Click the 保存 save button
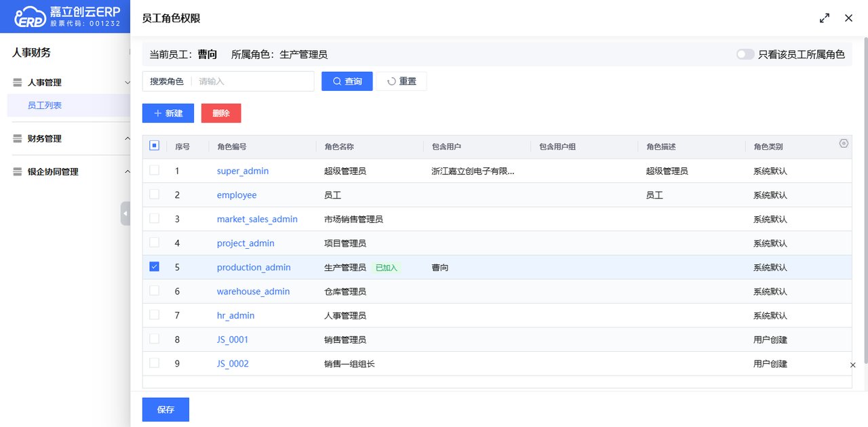The width and height of the screenshot is (868, 427). 165,409
